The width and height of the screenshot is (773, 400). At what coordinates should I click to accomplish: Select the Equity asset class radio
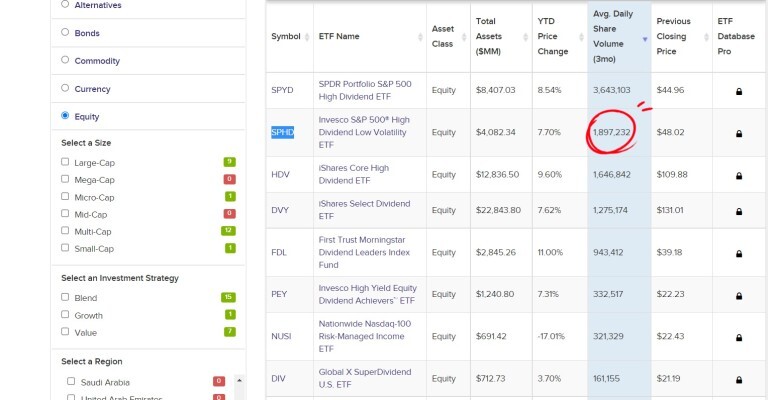coord(65,115)
